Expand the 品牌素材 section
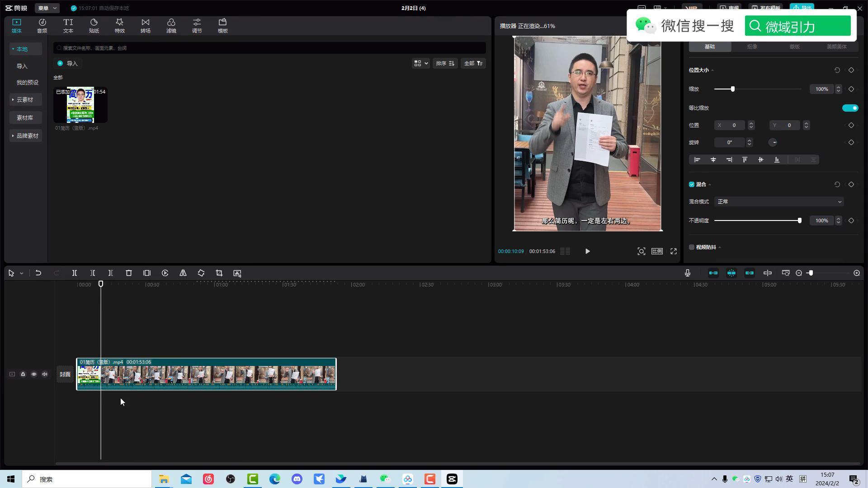This screenshot has height=488, width=868. point(25,136)
